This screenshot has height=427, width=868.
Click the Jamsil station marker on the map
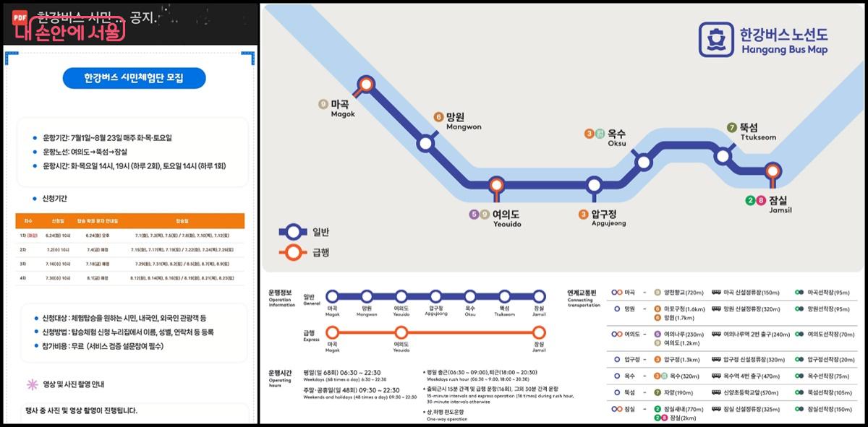click(x=772, y=170)
